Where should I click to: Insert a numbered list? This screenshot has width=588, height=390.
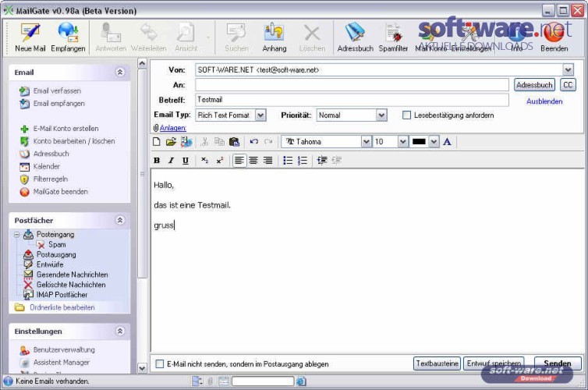tap(303, 161)
